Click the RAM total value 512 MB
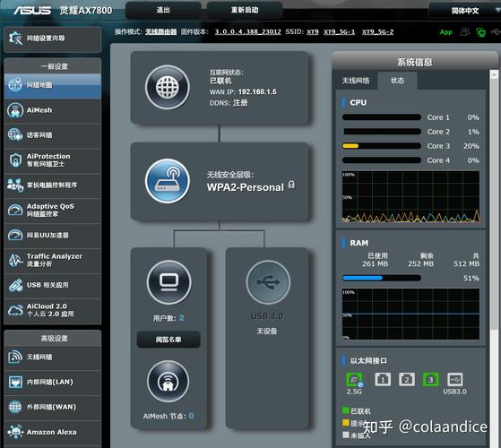 tap(466, 263)
